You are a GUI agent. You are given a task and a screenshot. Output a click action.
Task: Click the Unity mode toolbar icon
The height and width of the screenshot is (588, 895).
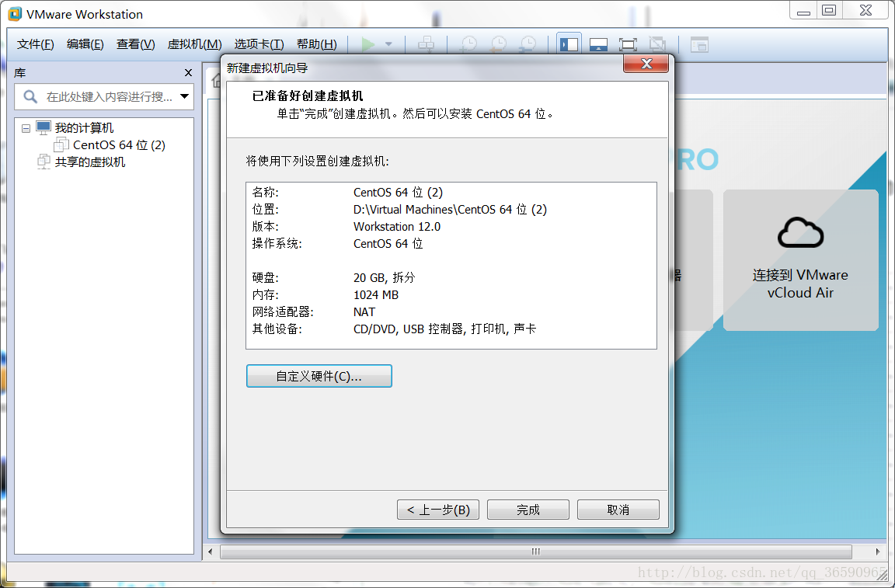click(657, 44)
